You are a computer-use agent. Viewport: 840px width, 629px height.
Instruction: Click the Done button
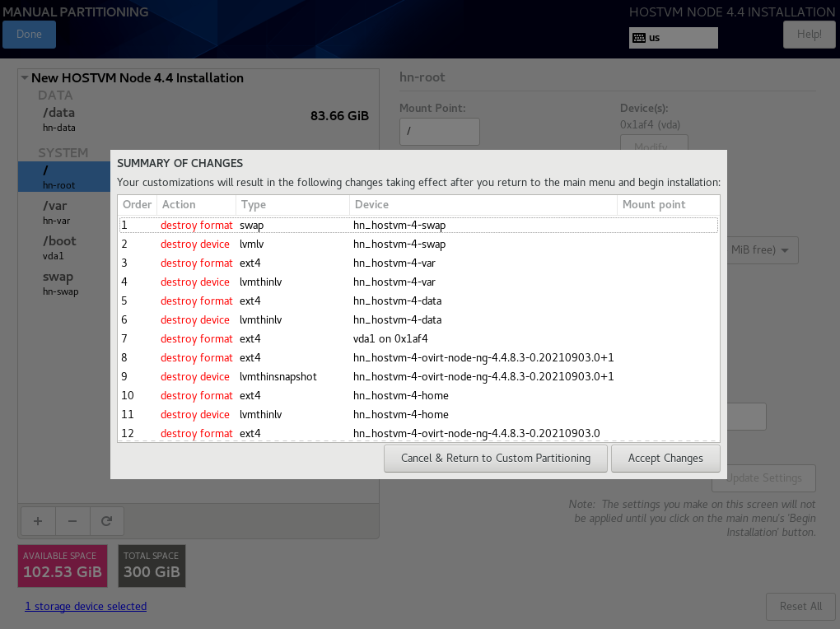pos(29,35)
